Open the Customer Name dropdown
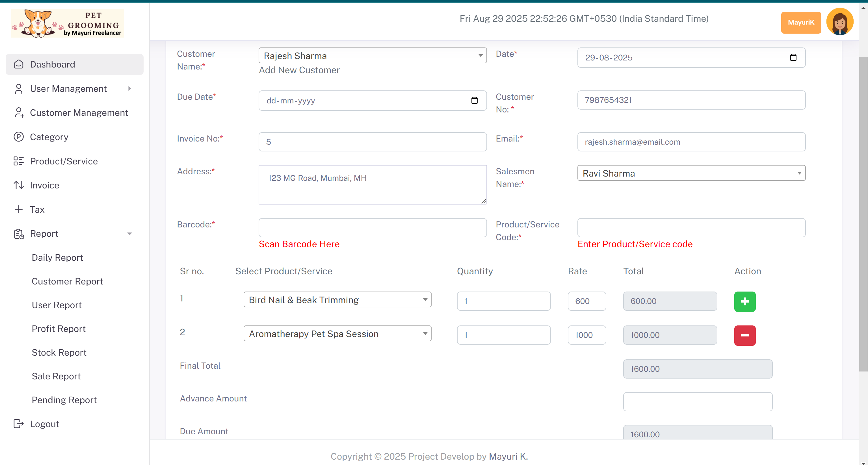This screenshot has width=868, height=465. pyautogui.click(x=372, y=56)
